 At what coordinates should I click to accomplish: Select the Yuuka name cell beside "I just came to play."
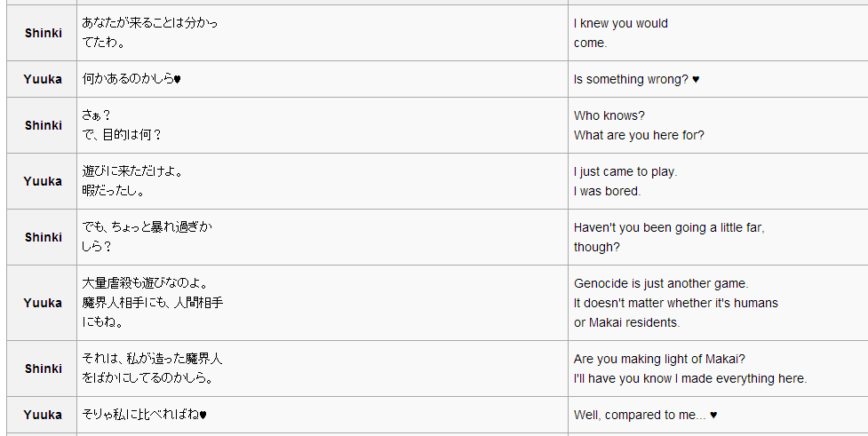click(x=43, y=181)
